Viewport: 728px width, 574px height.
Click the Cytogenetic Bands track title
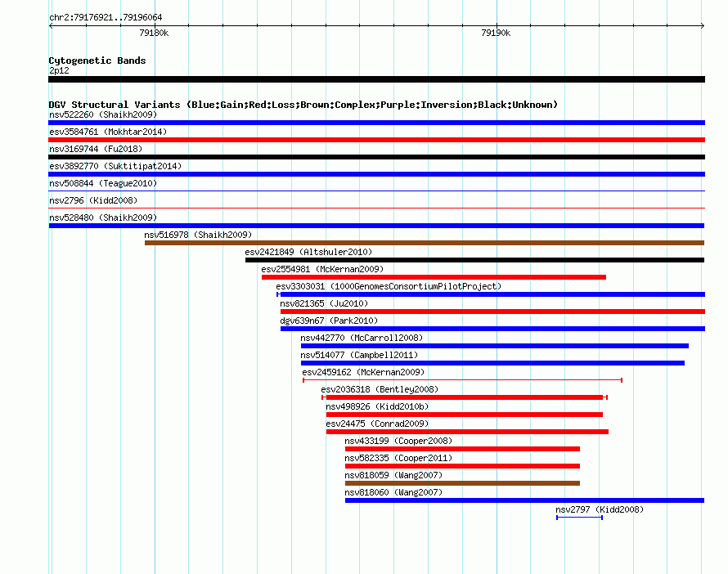point(97,61)
